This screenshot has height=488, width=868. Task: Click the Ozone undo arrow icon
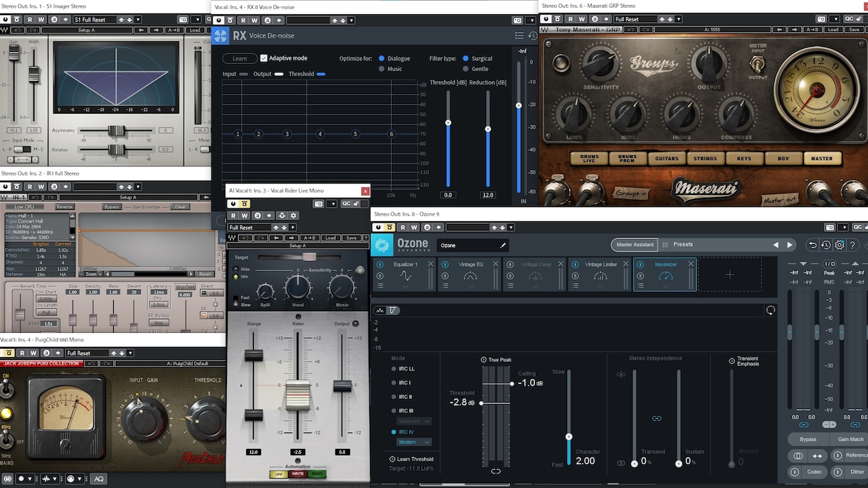click(x=813, y=245)
